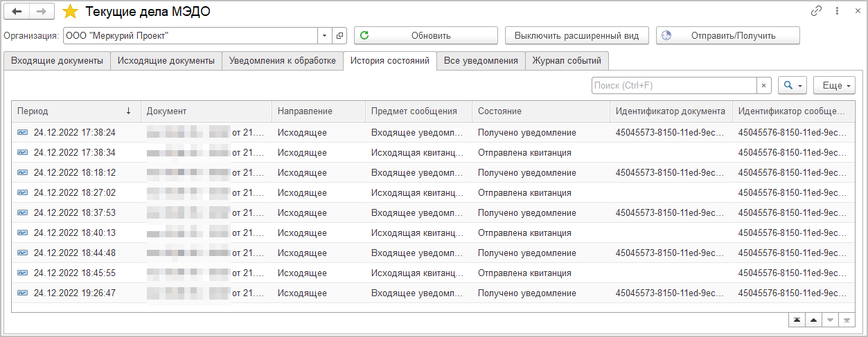
Task: Switch to the 'Входящие документы' tab
Action: tap(57, 61)
